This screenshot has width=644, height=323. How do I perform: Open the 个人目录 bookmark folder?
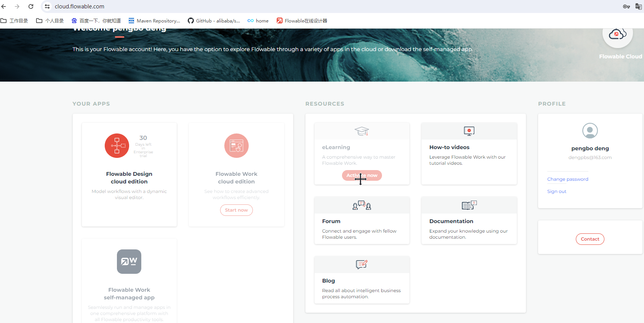tap(50, 21)
